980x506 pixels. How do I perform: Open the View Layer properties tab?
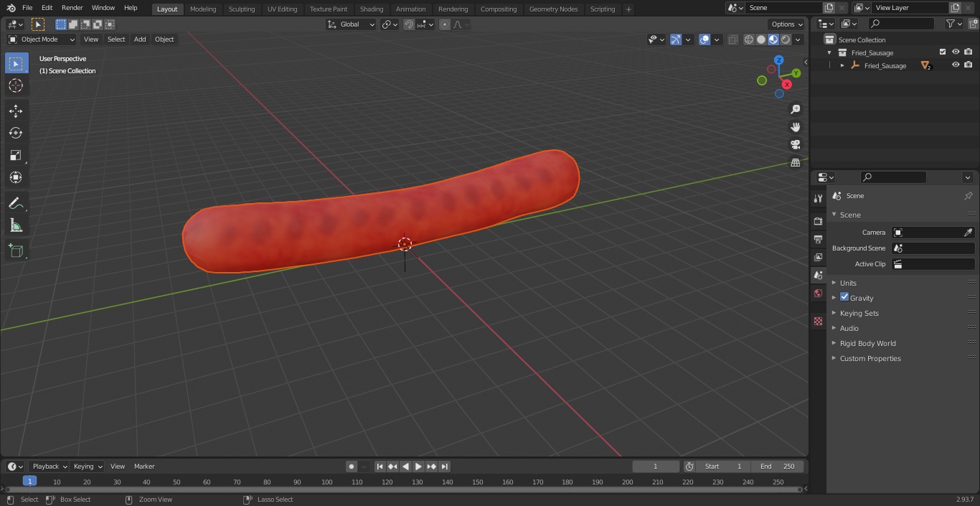click(x=818, y=257)
